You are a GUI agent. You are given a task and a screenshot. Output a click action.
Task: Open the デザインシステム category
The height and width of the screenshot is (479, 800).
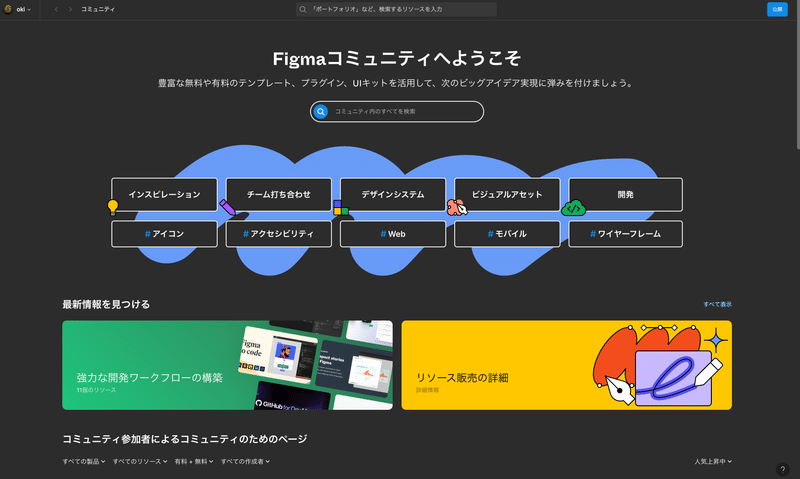point(393,194)
